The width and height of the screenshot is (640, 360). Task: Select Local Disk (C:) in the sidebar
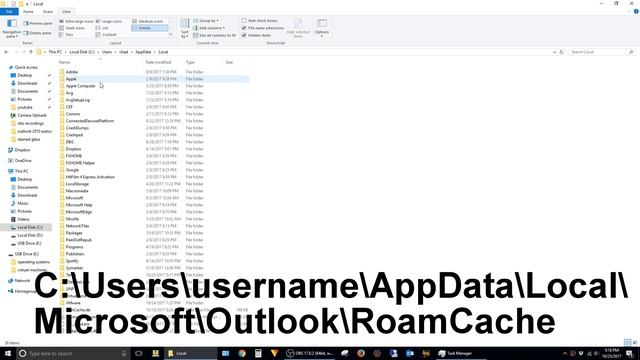(30, 227)
